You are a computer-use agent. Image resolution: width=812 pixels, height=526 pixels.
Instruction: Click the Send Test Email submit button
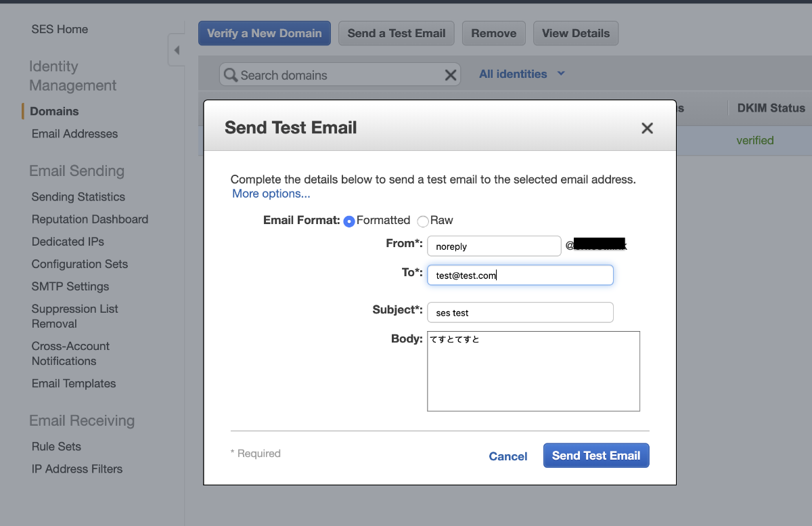pyautogui.click(x=595, y=456)
